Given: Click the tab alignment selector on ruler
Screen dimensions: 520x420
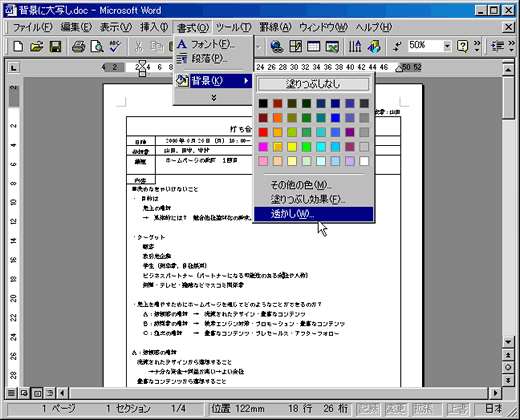Looking at the screenshot, I should pos(14,68).
